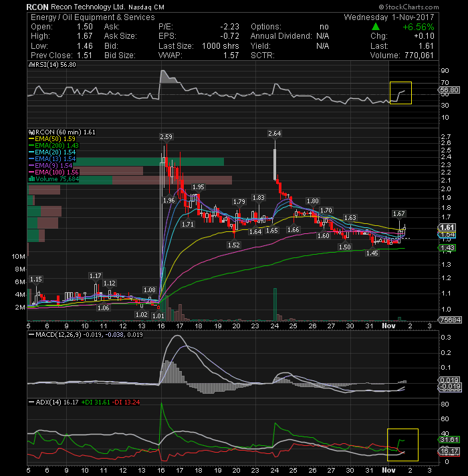This screenshot has height=476, width=468.
Task: Click the Wednesday 1-Nov-2017 date
Action: (x=389, y=17)
